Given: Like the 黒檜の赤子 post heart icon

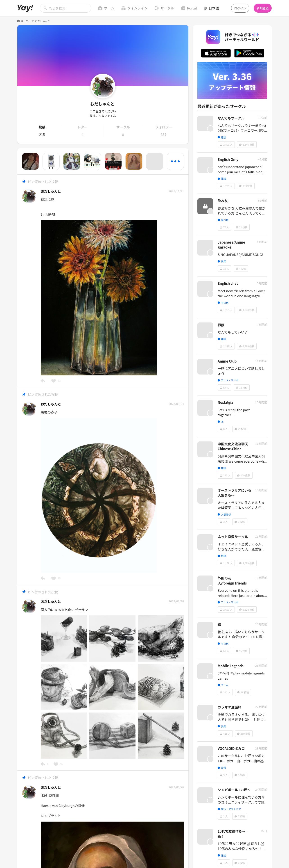Looking at the screenshot, I should pyautogui.click(x=54, y=578).
